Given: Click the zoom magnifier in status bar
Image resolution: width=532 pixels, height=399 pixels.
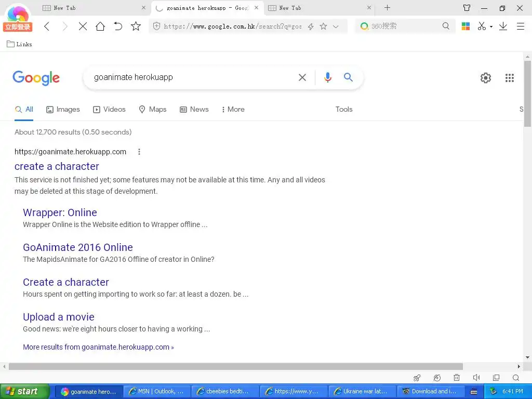Looking at the screenshot, I should [516, 378].
